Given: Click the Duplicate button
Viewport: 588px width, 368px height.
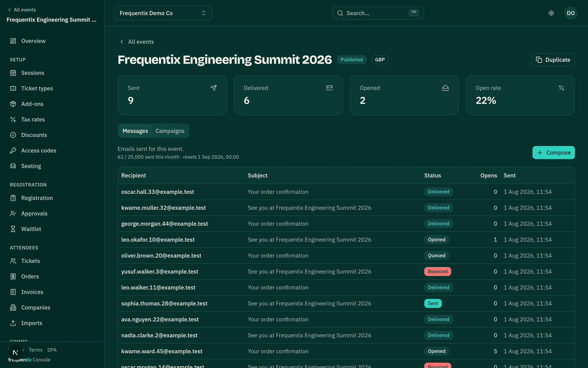Looking at the screenshot, I should 553,60.
